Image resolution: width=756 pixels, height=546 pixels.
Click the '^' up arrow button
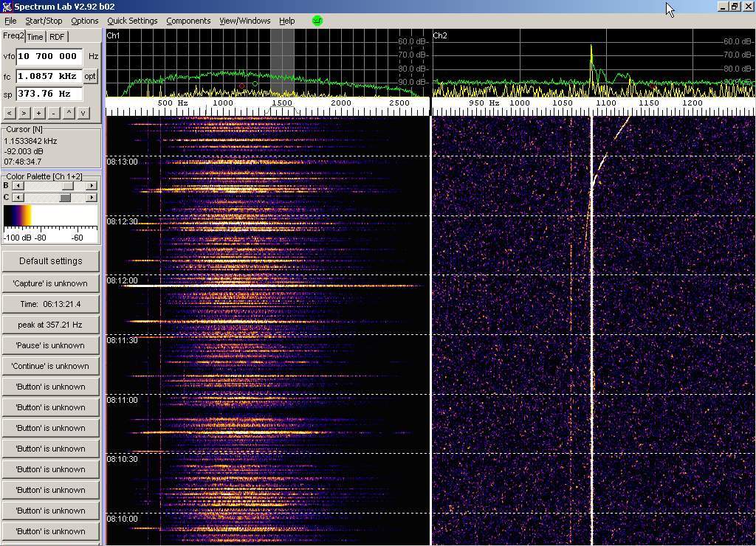tap(69, 113)
